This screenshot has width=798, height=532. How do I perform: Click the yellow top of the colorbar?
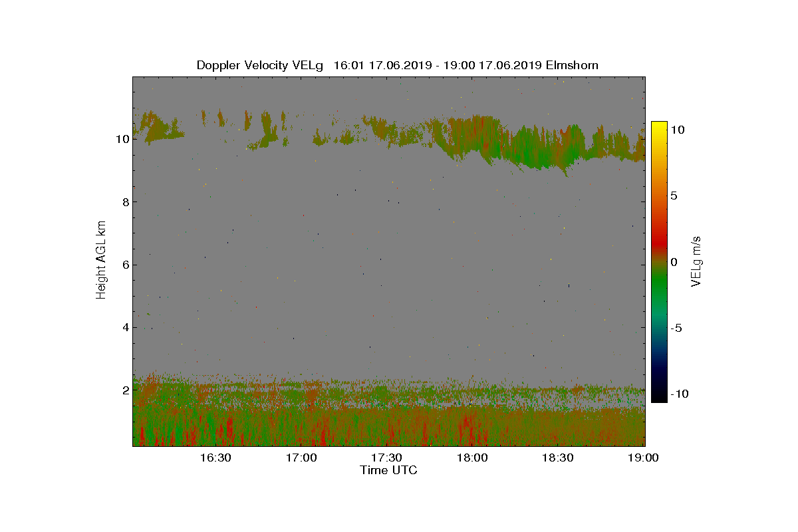pyautogui.click(x=659, y=126)
